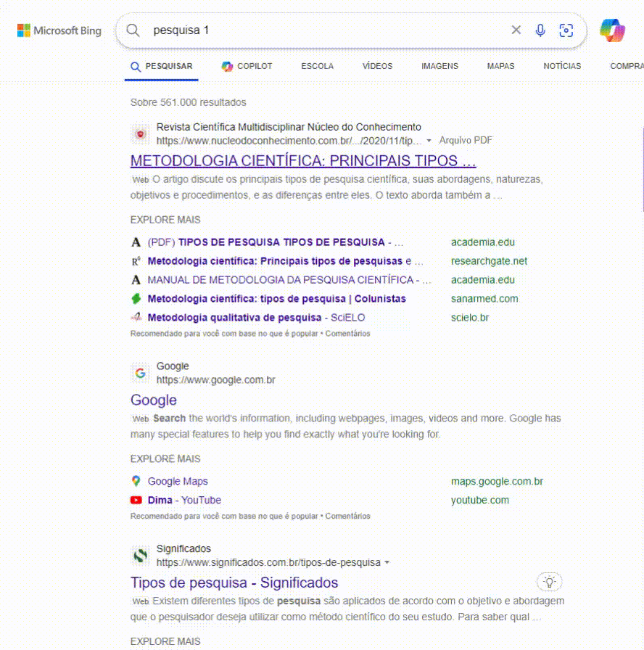Viewport: 644px width, 650px height.
Task: Click the nucleodoconhecimento.com.br URL text
Action: pyautogui.click(x=289, y=141)
